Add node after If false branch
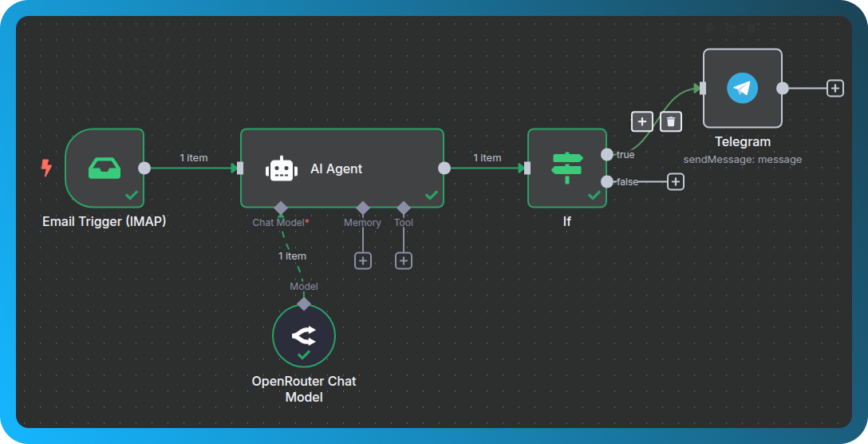Viewport: 868px width, 444px height. point(676,182)
